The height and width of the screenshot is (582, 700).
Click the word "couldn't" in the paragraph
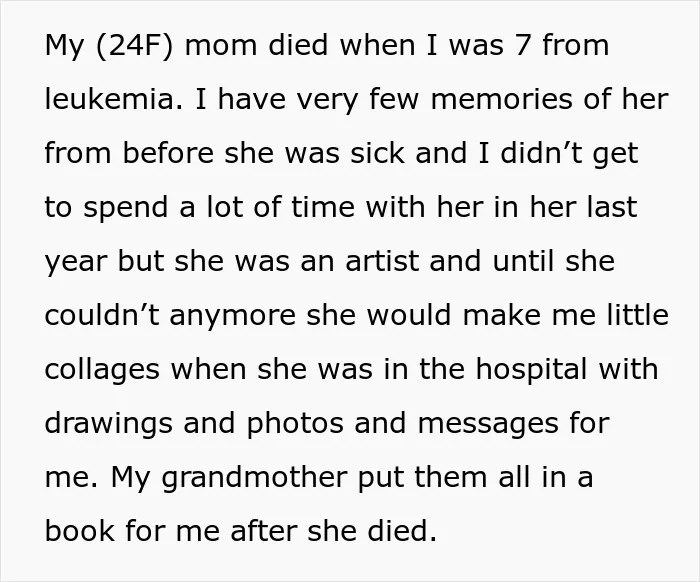pos(102,314)
